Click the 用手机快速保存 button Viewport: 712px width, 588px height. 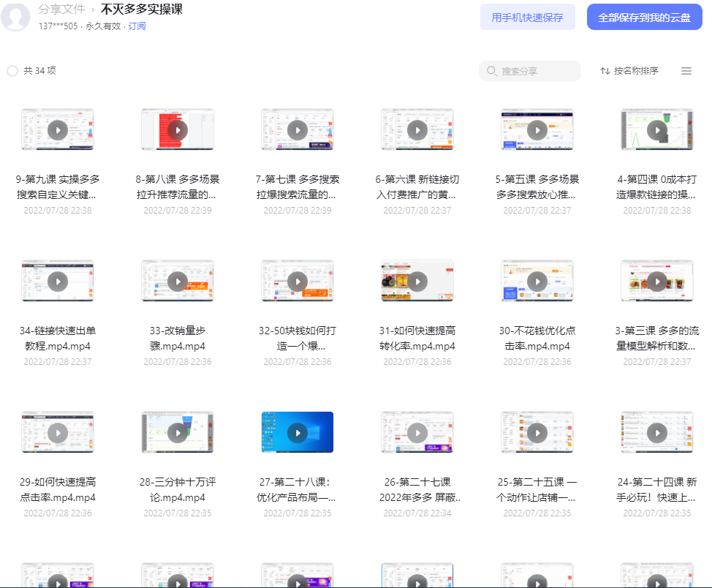[x=528, y=18]
